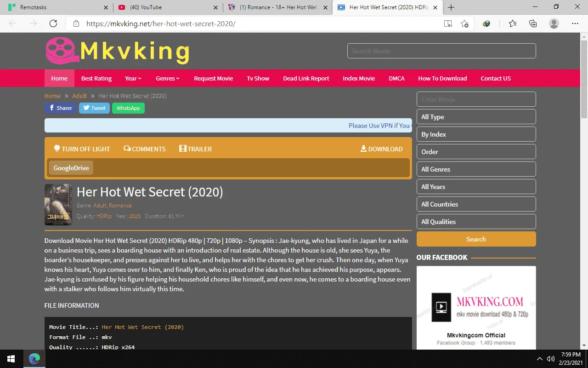Open the DMCA menu item
The height and width of the screenshot is (368, 588).
click(396, 78)
